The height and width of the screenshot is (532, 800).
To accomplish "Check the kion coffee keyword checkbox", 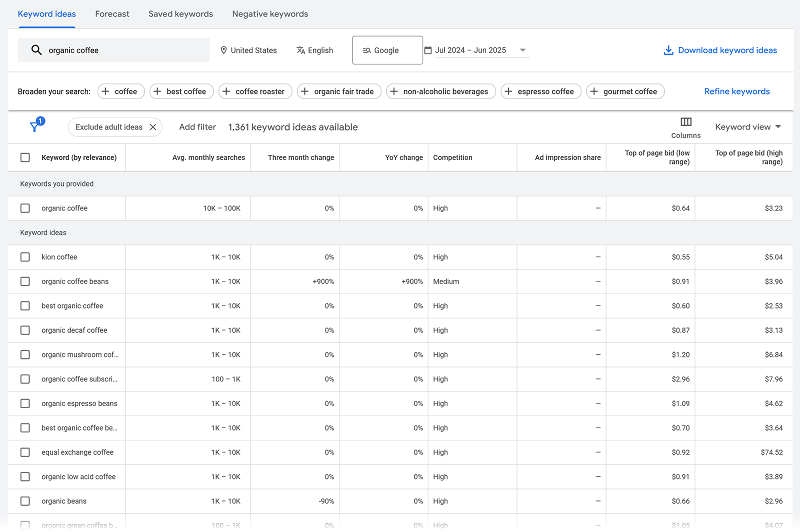I will [x=25, y=257].
